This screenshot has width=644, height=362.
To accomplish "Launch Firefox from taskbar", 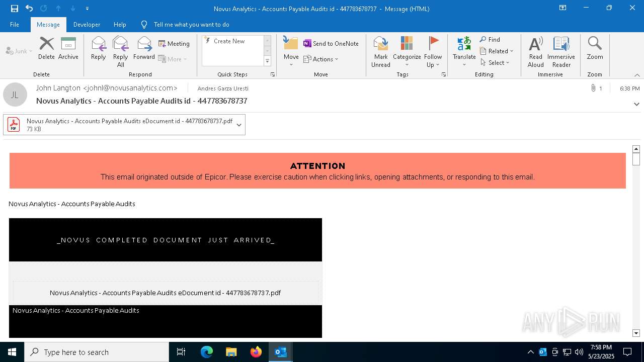I will click(256, 352).
